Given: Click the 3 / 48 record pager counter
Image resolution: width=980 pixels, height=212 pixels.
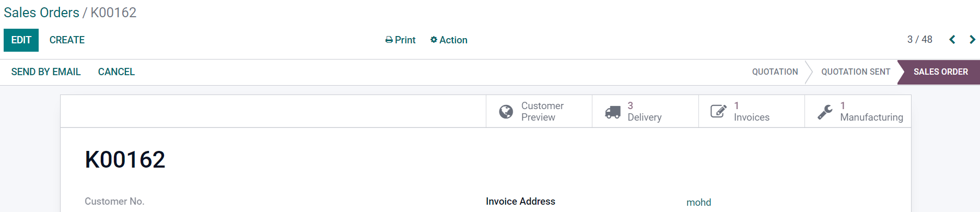Looking at the screenshot, I should [x=919, y=40].
